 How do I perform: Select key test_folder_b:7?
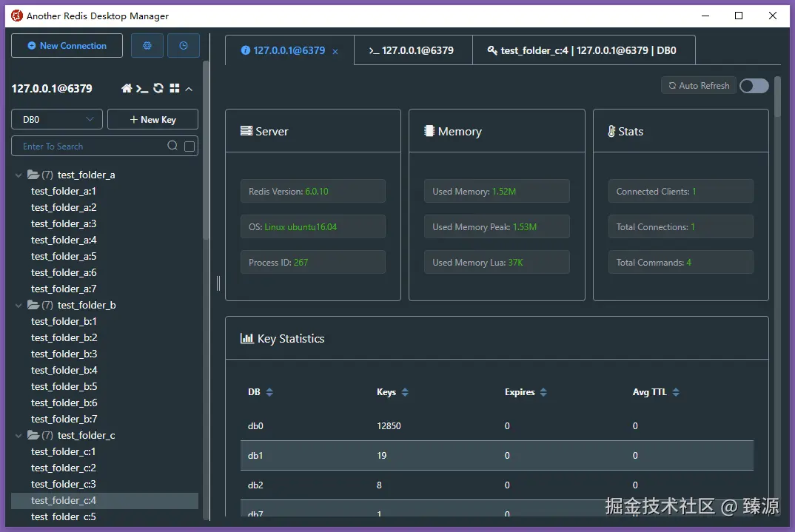(64, 419)
